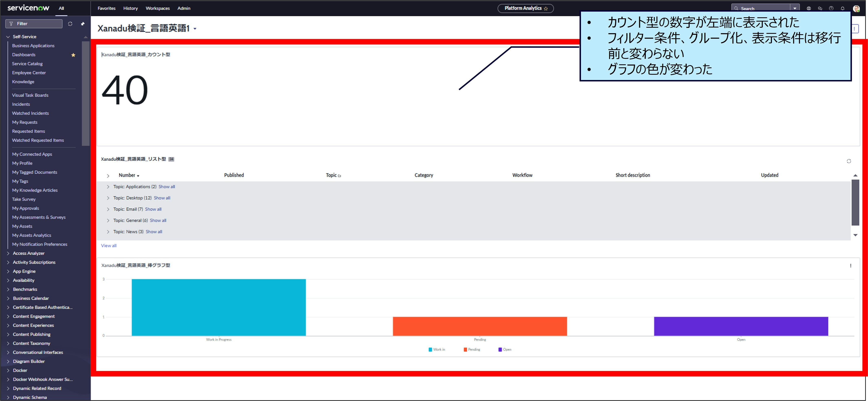The height and width of the screenshot is (401, 868).
Task: Open bar chart widget more options menu
Action: [x=850, y=266]
